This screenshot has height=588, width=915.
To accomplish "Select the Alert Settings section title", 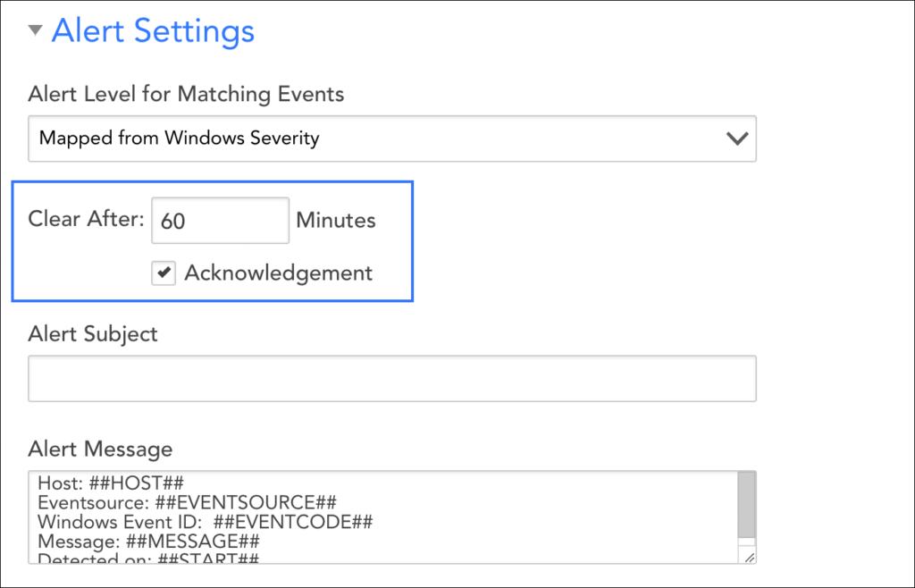I will (x=153, y=30).
